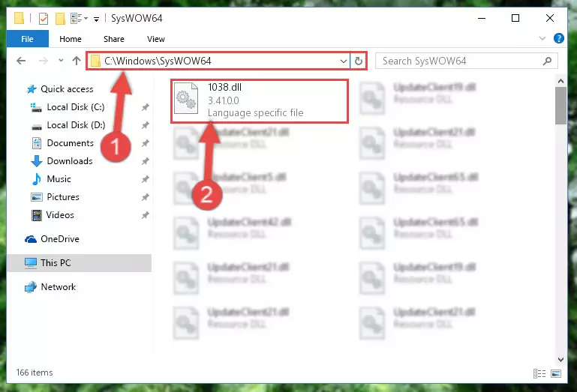This screenshot has width=577, height=392.
Task: Click the Downloads blue arrow icon
Action: (37, 161)
